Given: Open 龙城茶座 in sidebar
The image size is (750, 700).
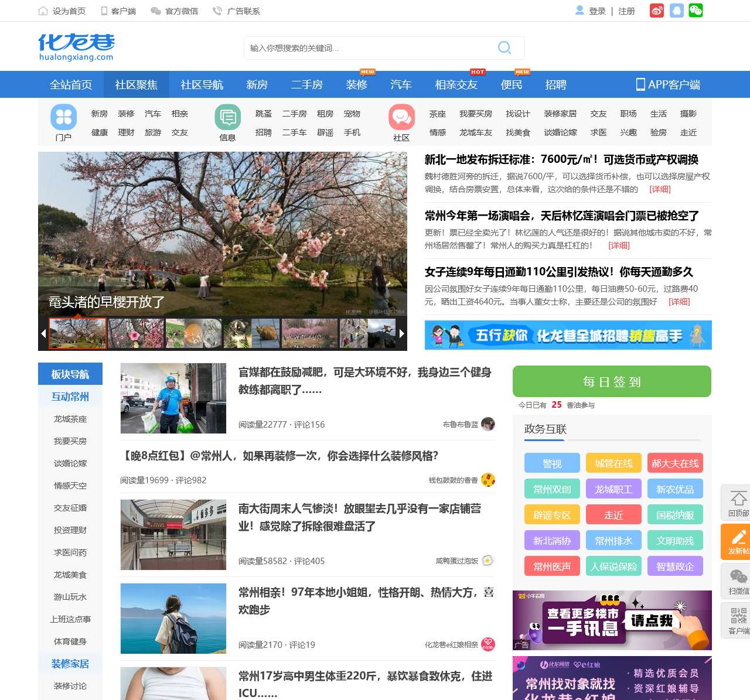Looking at the screenshot, I should 70,419.
